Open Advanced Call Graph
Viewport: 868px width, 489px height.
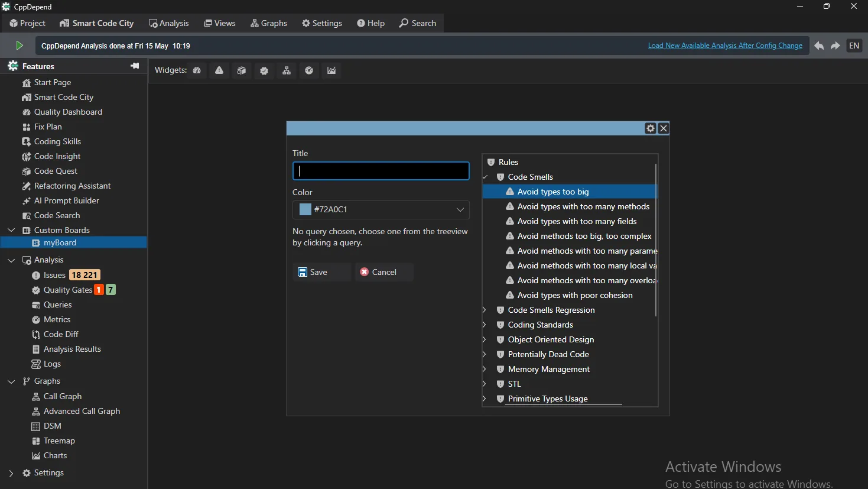click(82, 411)
